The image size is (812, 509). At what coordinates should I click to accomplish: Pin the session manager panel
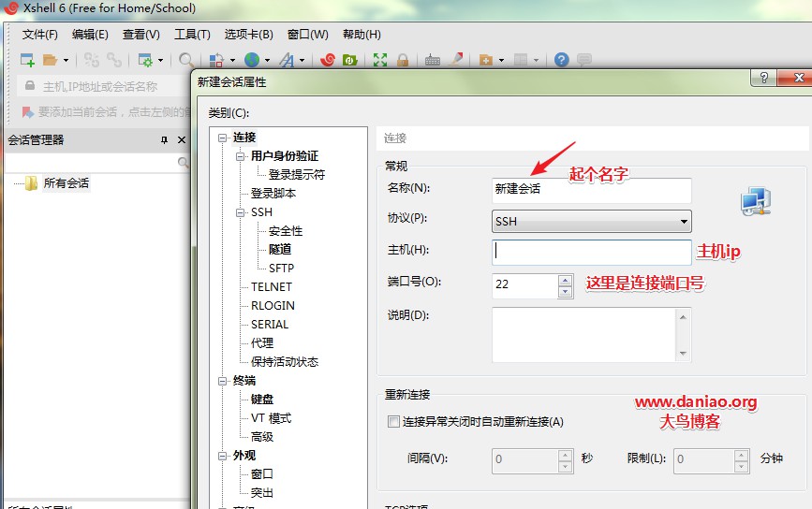tap(164, 139)
